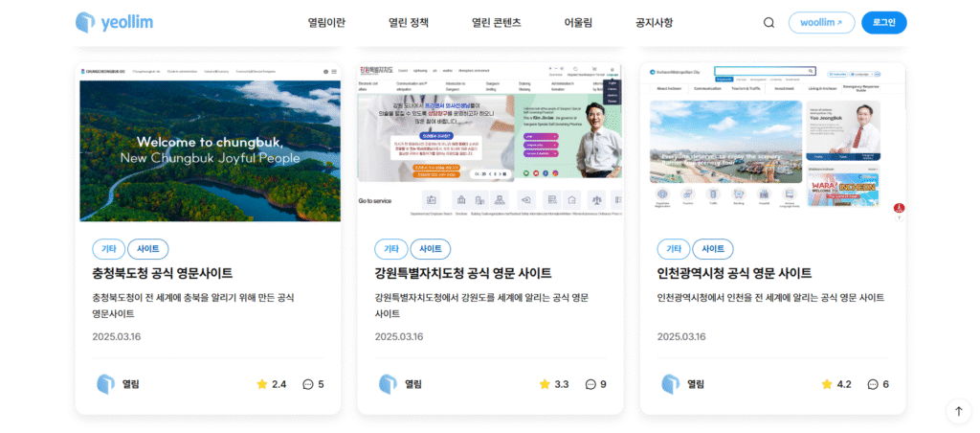Click star rating 4.2 on Incheon card
This screenshot has height=433, width=980.
(x=835, y=384)
